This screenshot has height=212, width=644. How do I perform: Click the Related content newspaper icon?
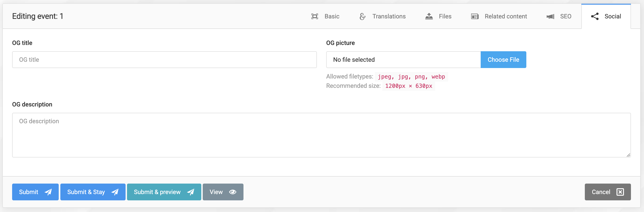pos(475,17)
